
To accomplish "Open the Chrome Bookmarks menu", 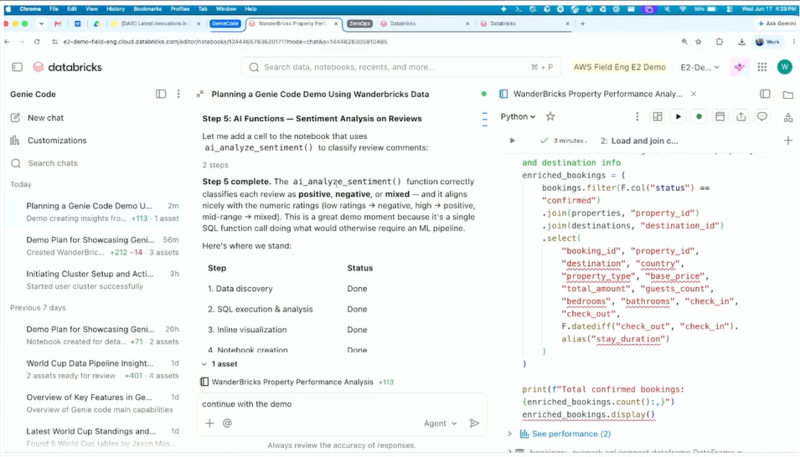I will click(147, 9).
